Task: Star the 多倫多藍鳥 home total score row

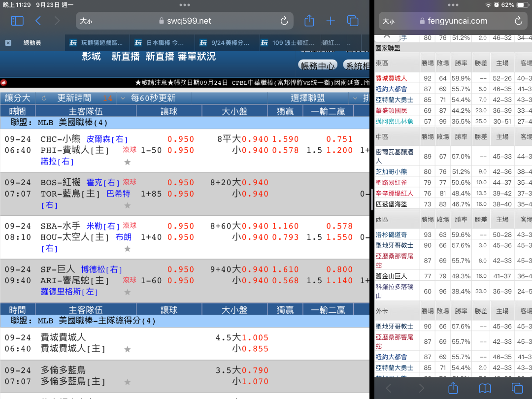Action: (x=127, y=382)
